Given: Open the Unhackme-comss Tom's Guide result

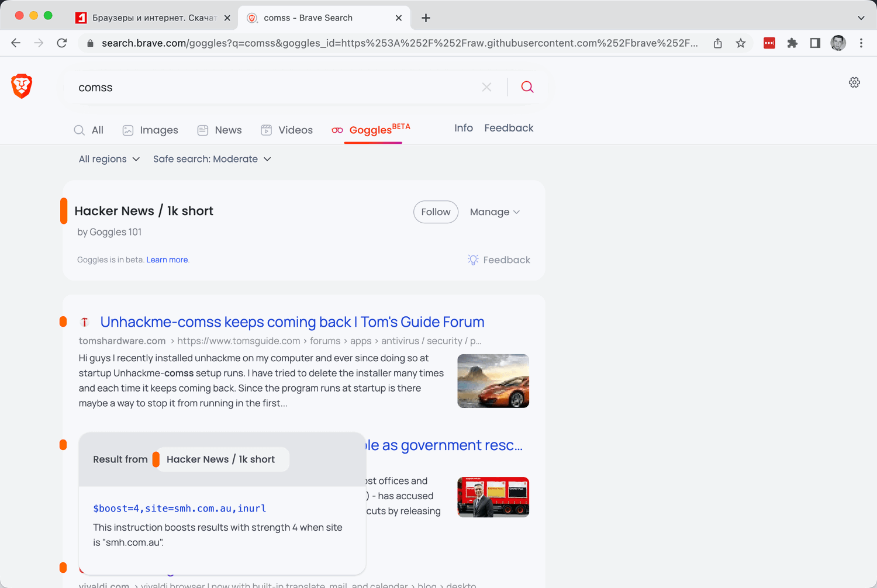Looking at the screenshot, I should pyautogui.click(x=292, y=322).
